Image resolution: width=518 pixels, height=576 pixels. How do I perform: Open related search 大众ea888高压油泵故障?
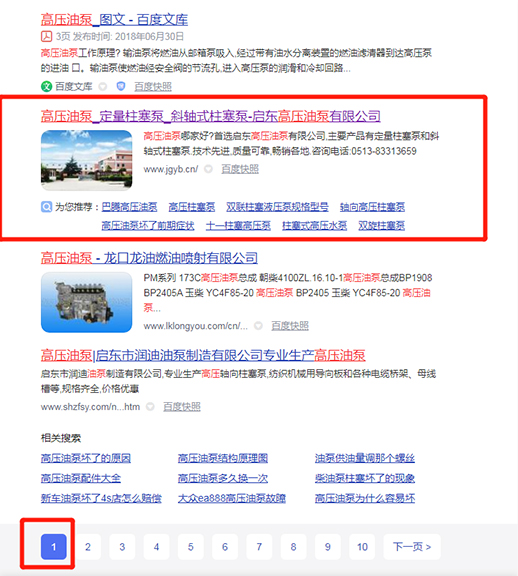click(x=232, y=498)
